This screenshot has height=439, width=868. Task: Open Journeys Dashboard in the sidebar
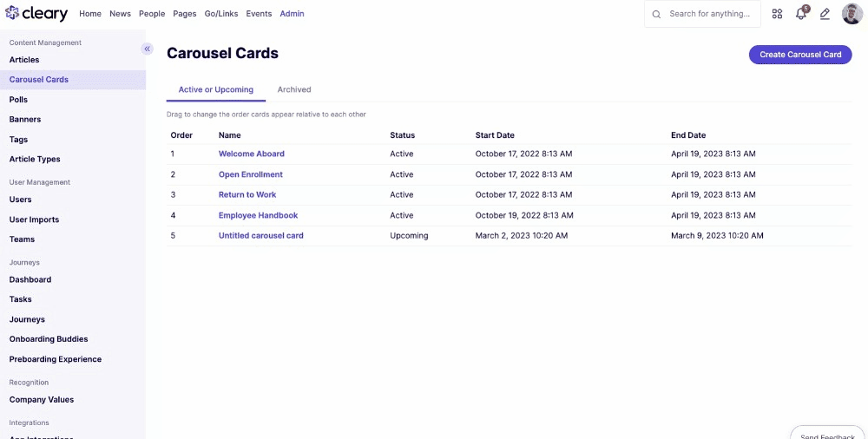30,279
